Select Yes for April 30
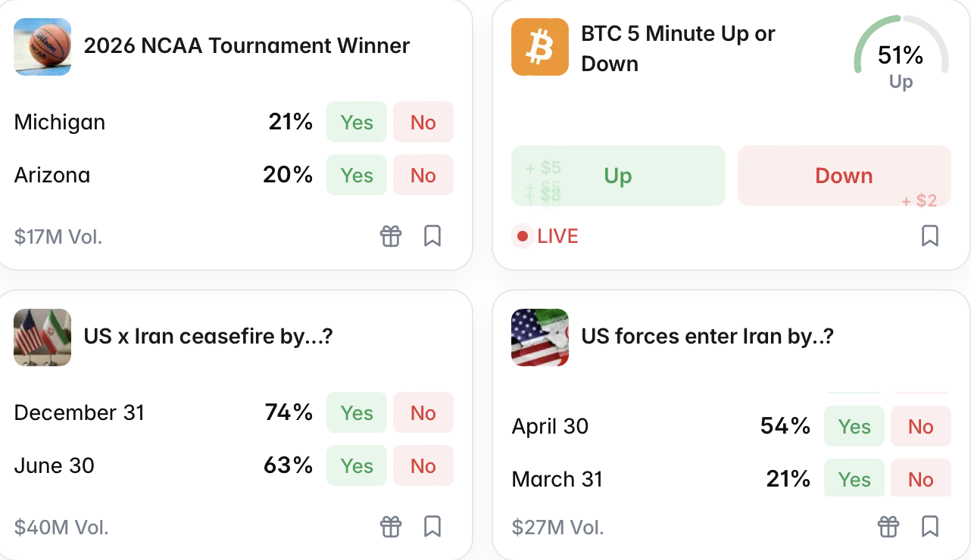The image size is (971, 560). [x=854, y=426]
